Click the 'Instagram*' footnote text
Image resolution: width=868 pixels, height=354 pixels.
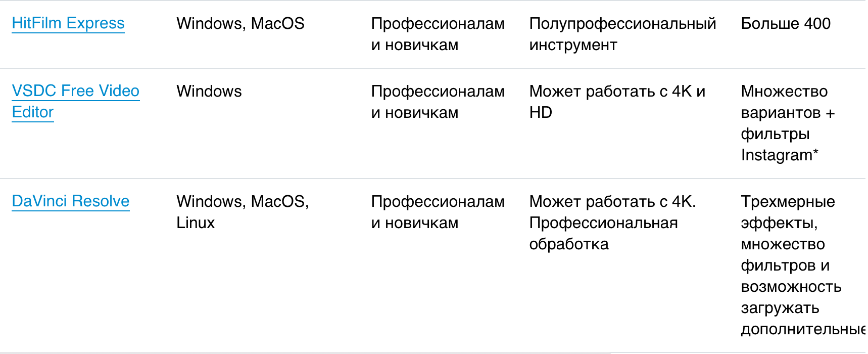coord(780,155)
